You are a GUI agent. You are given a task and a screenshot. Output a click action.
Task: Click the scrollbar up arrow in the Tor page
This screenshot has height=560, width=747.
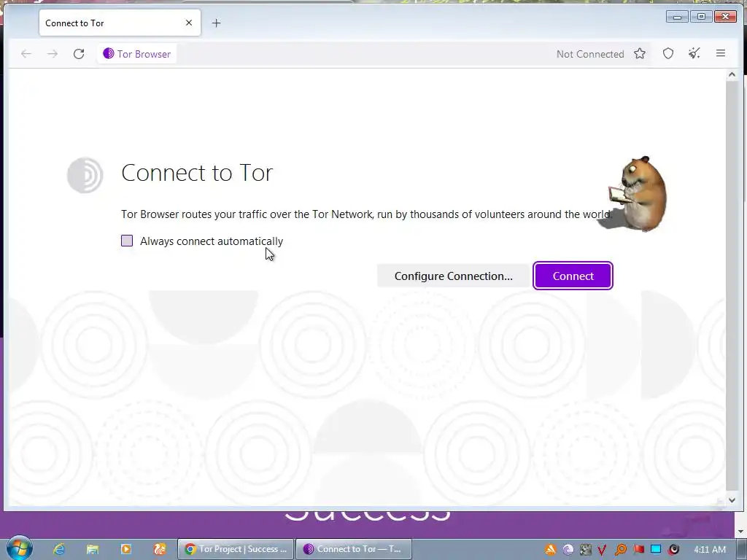click(732, 75)
